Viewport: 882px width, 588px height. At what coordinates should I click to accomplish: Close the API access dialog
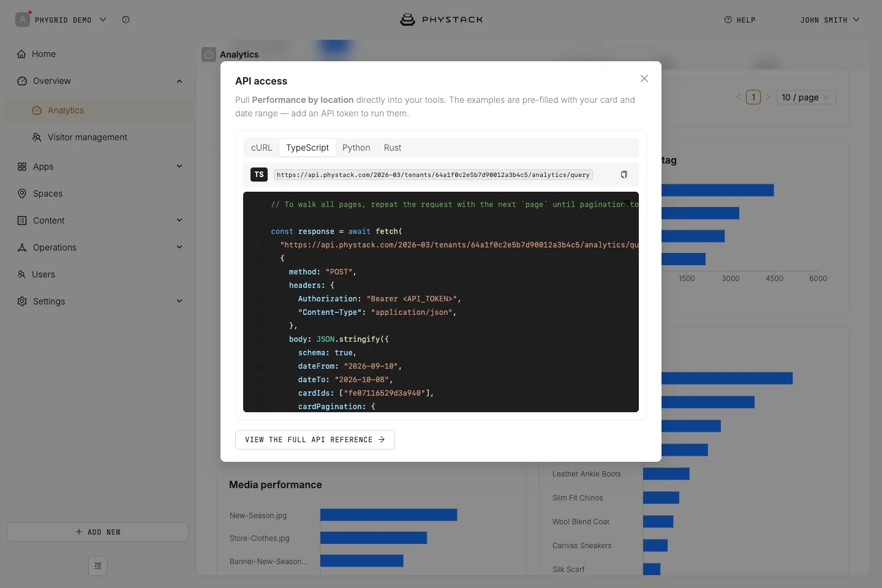644,78
